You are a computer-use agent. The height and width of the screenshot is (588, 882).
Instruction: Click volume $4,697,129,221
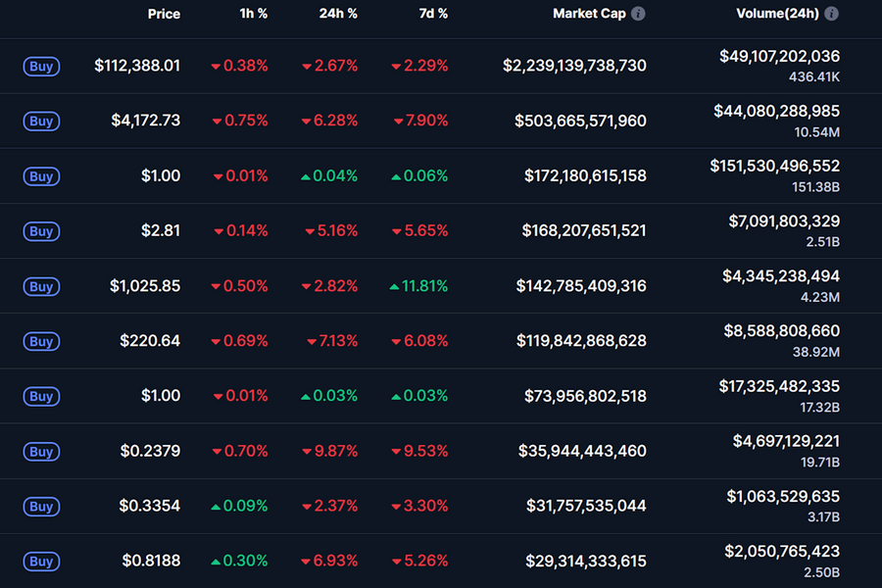[x=786, y=441]
